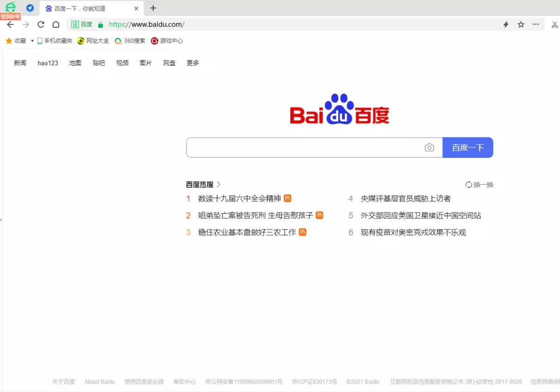
Task: Reload the current page
Action: (41, 25)
